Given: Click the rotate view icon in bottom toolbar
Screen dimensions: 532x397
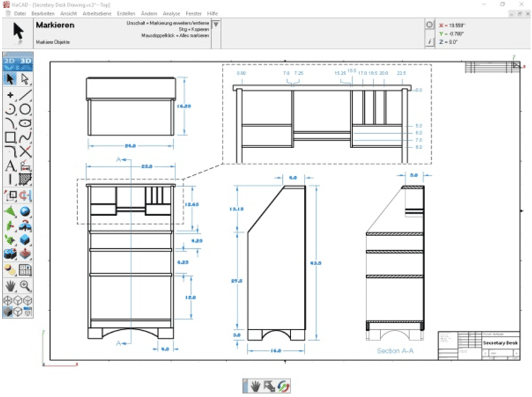Looking at the screenshot, I should (x=284, y=385).
